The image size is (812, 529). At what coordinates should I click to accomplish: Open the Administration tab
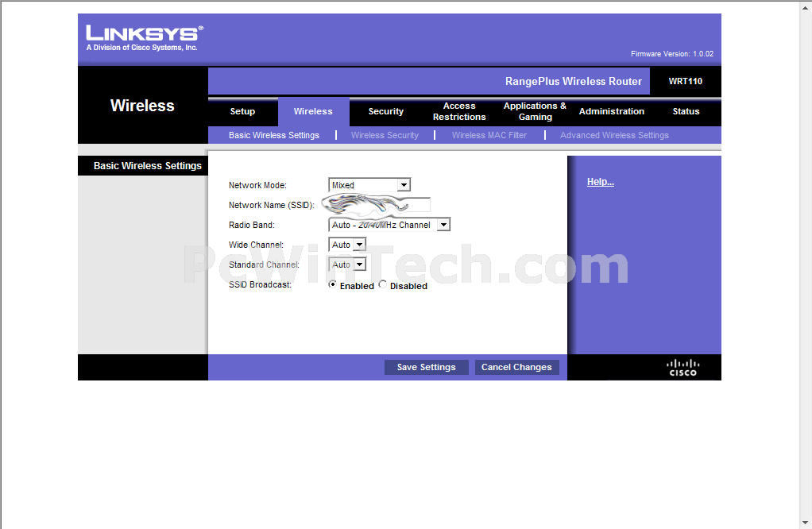tap(612, 111)
